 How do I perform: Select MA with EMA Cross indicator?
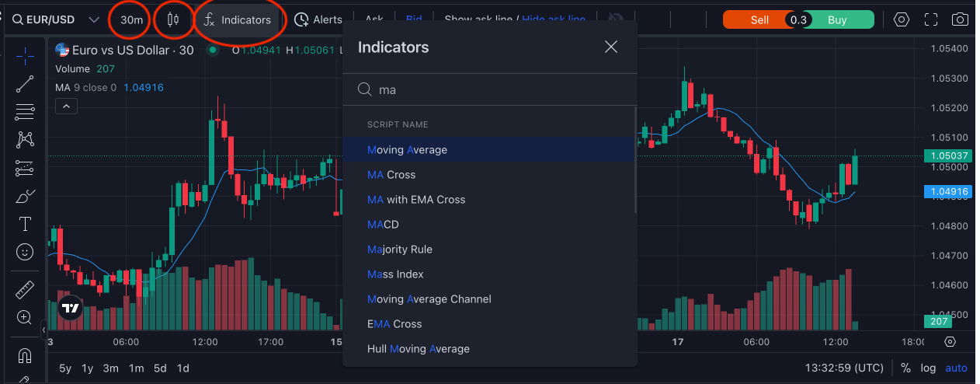click(488, 199)
